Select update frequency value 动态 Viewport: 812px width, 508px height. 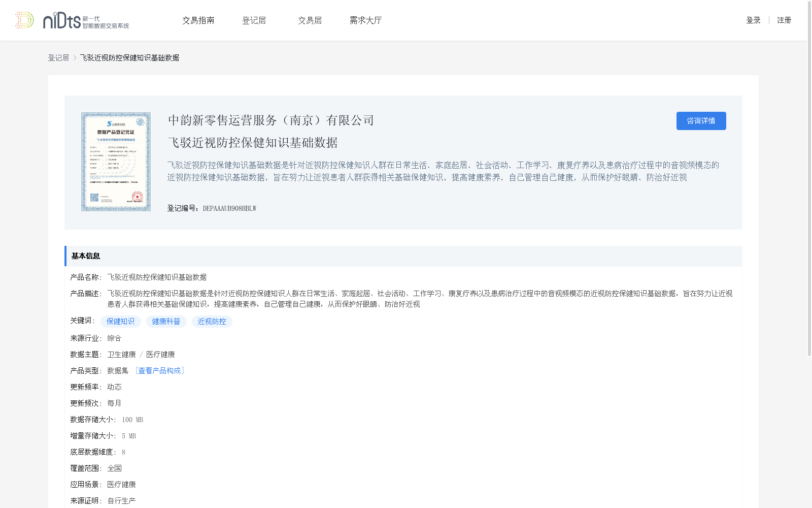(114, 387)
